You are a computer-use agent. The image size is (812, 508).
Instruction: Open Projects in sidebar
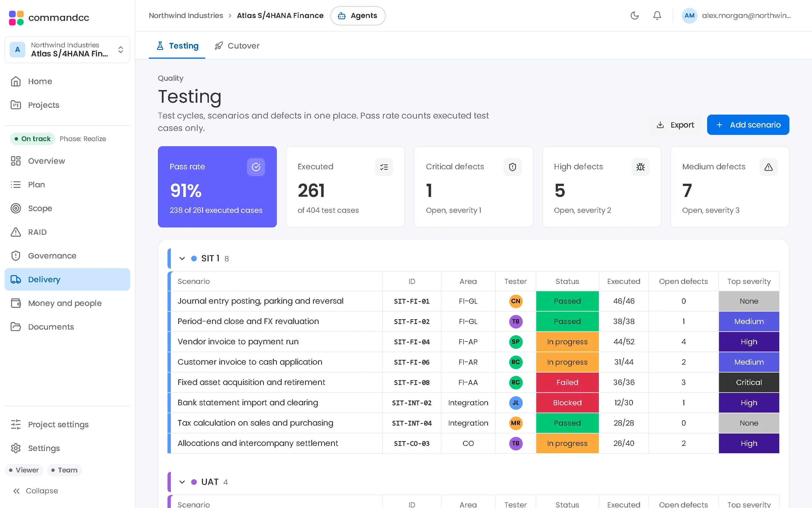click(67, 105)
